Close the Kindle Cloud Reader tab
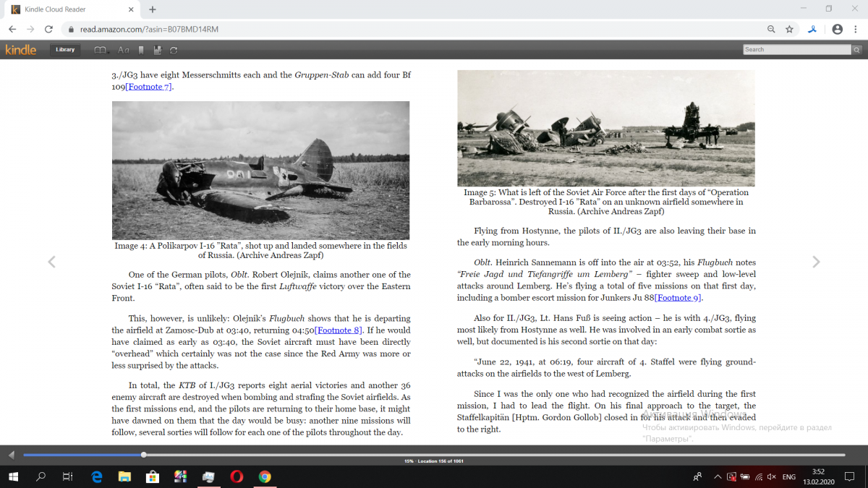 (131, 9)
